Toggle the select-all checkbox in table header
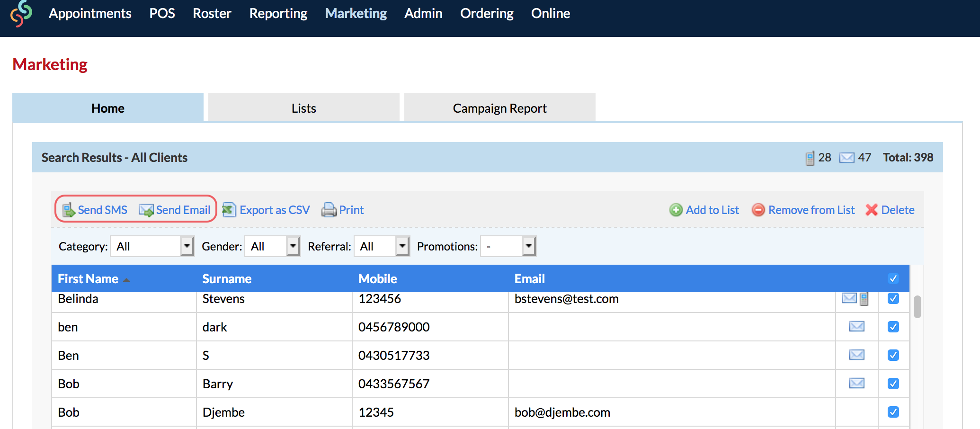This screenshot has width=980, height=429. click(x=893, y=278)
